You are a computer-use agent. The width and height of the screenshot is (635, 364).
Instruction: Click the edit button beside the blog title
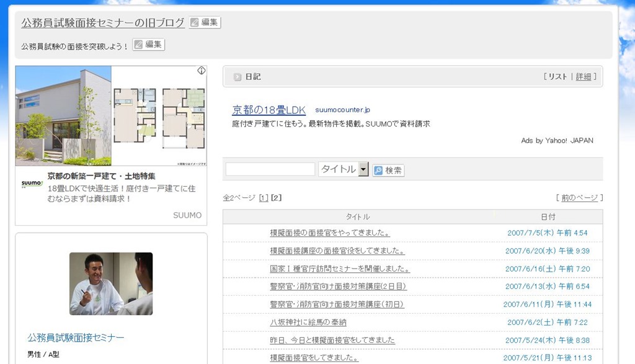(x=205, y=22)
